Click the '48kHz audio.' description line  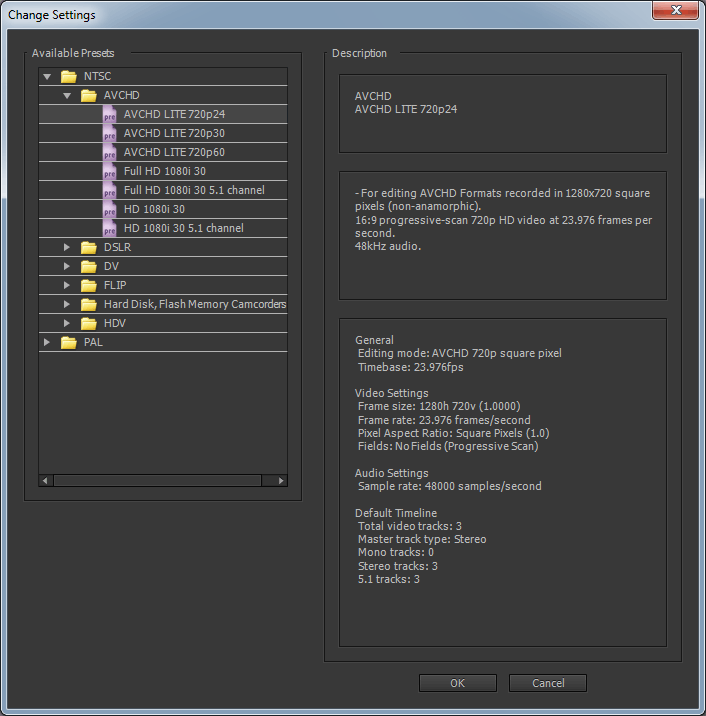pos(388,247)
